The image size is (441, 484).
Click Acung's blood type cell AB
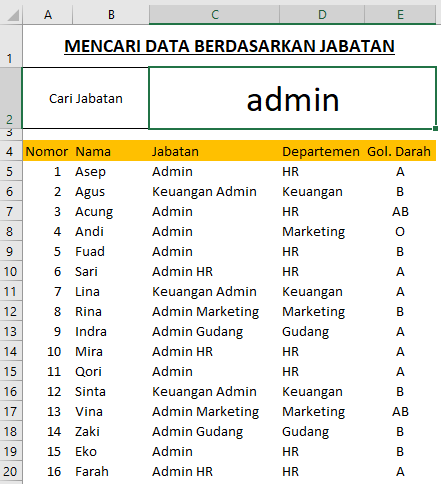[400, 211]
